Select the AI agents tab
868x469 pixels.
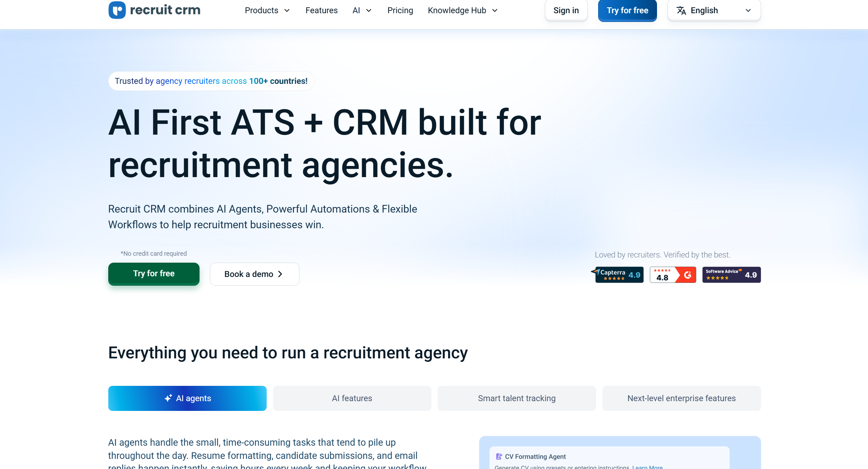click(187, 398)
